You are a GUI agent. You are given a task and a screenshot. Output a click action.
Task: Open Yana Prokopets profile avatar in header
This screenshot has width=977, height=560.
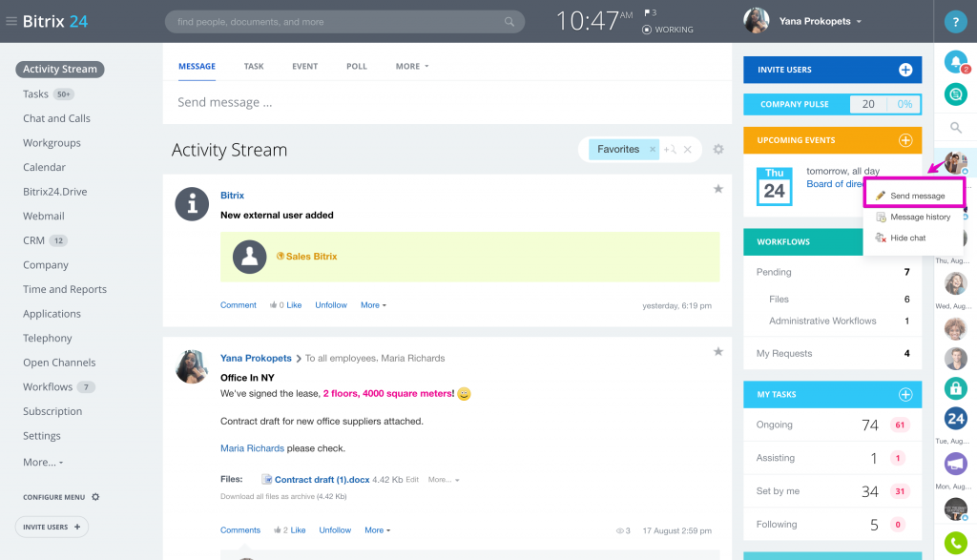click(756, 21)
